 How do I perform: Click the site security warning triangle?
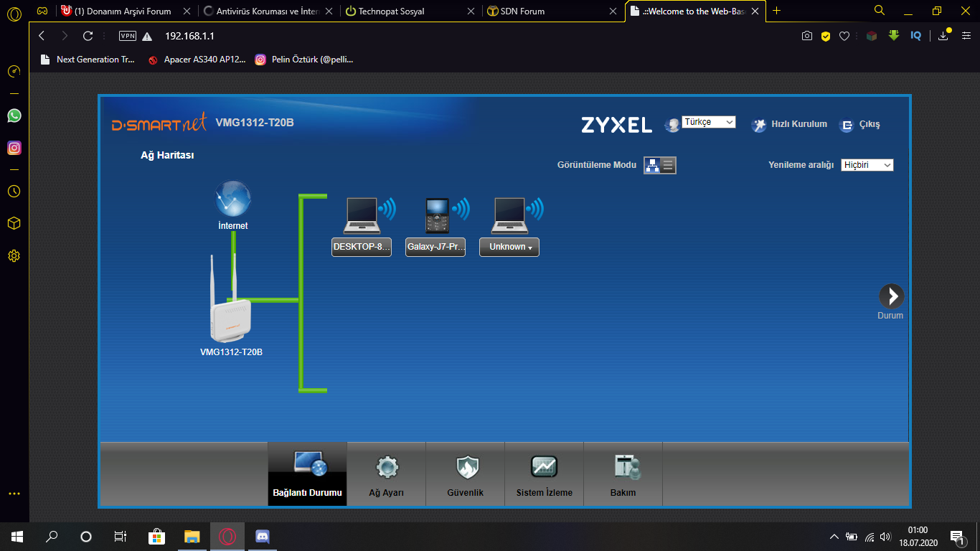pos(147,37)
